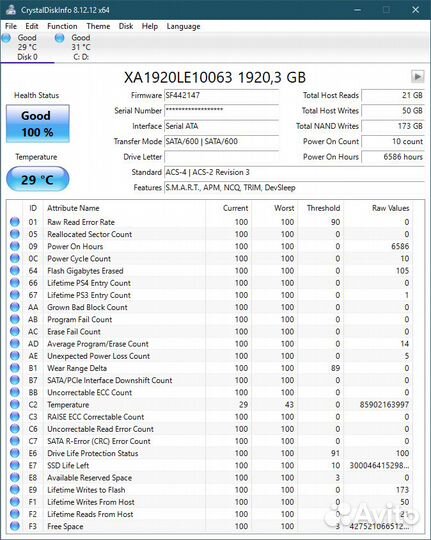431x540 pixels.
Task: Open the Language menu
Action: click(x=183, y=26)
